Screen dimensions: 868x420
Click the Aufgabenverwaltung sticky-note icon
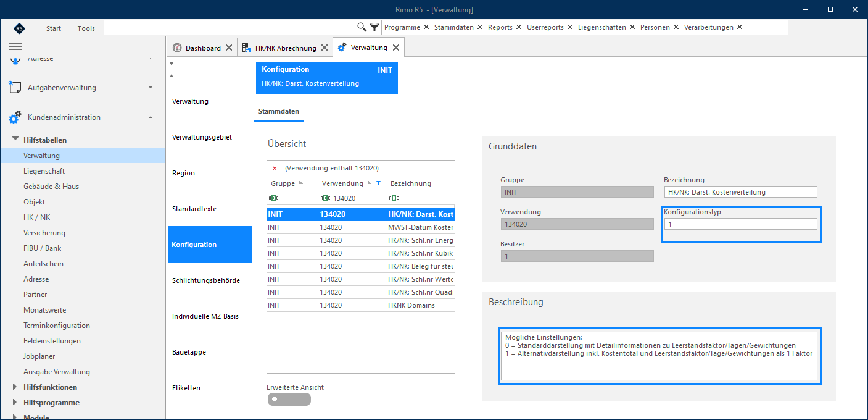tap(15, 88)
